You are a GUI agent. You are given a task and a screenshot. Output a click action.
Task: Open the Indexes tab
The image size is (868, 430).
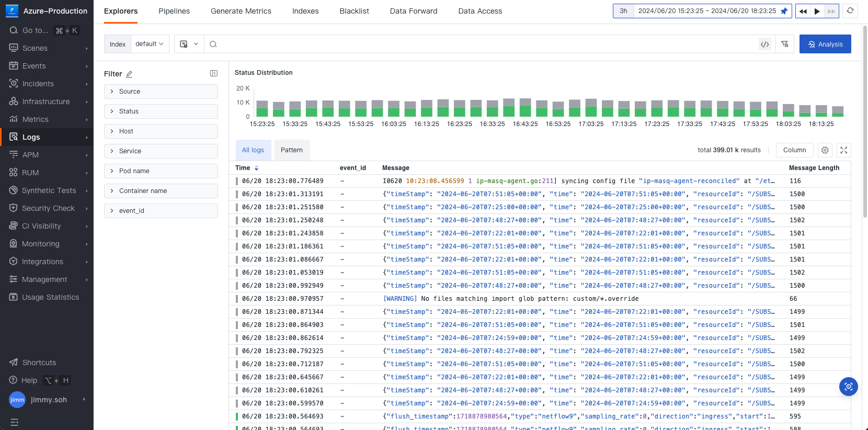(x=305, y=11)
